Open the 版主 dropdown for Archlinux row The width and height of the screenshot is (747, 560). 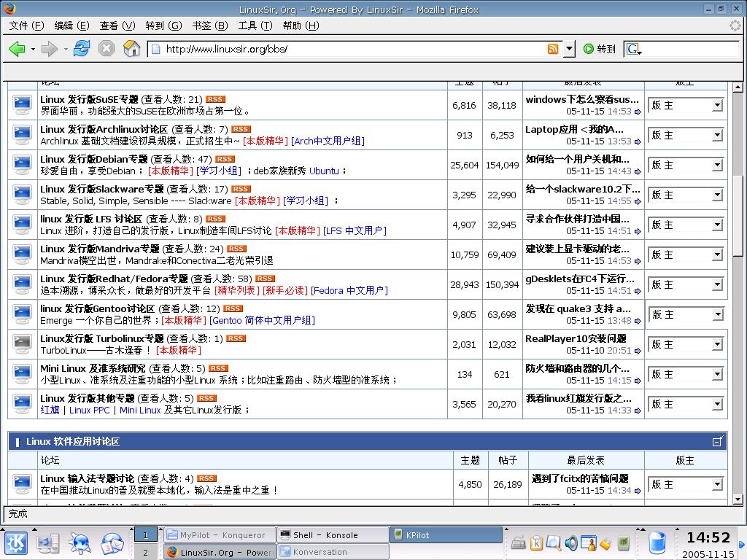pyautogui.click(x=686, y=135)
